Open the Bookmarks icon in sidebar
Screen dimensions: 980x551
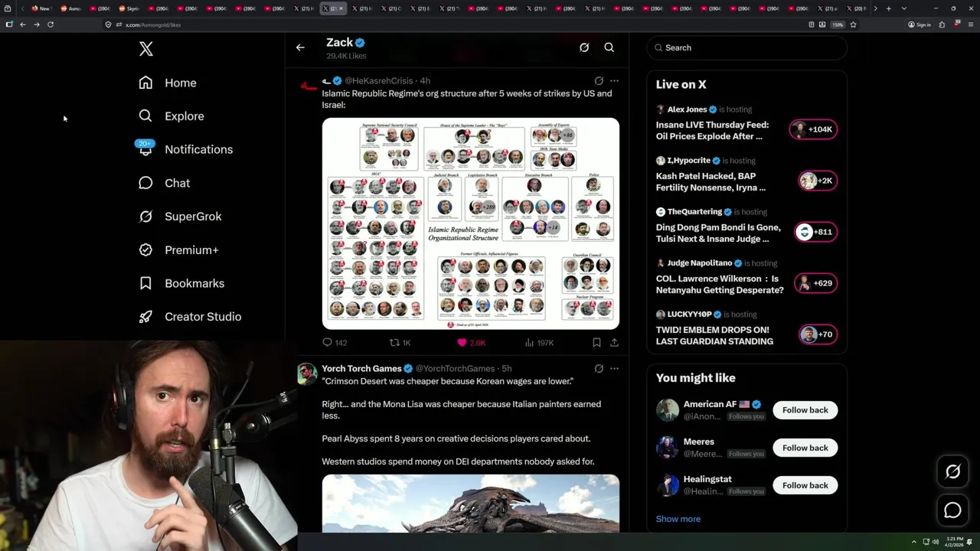(x=145, y=283)
